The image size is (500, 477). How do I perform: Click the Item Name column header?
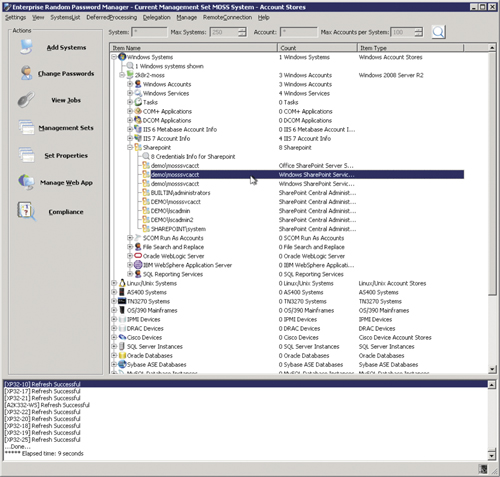pyautogui.click(x=194, y=48)
